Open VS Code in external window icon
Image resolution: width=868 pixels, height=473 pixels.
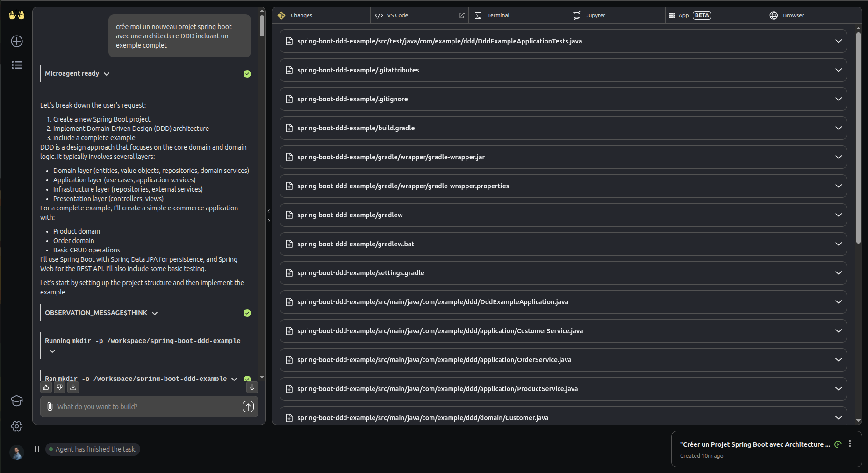pyautogui.click(x=461, y=15)
